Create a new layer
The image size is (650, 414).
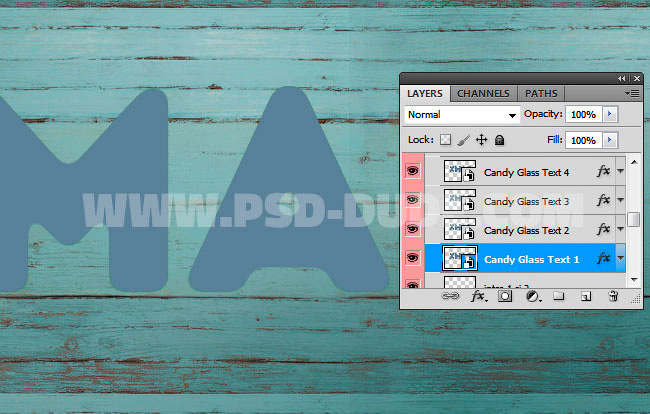click(586, 297)
